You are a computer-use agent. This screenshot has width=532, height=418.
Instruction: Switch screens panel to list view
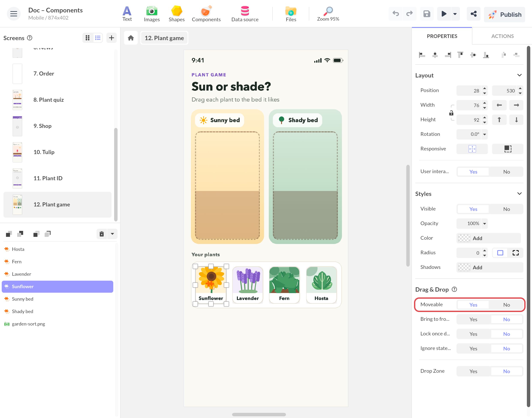98,38
